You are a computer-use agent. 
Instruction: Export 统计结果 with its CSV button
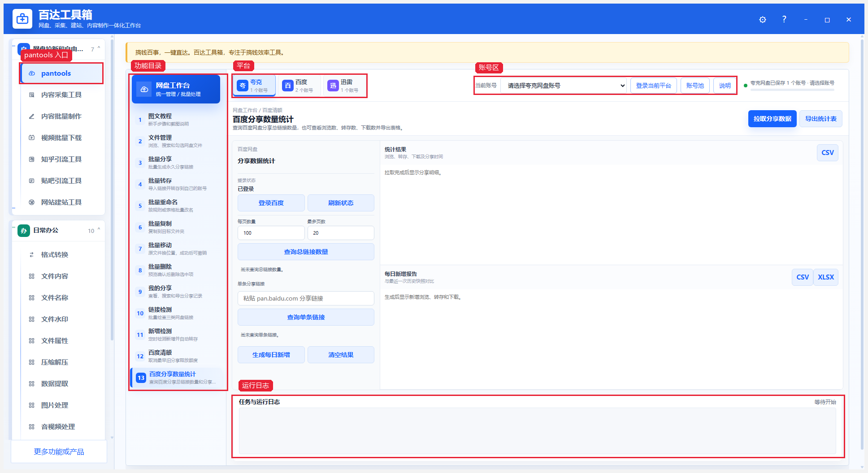point(827,153)
